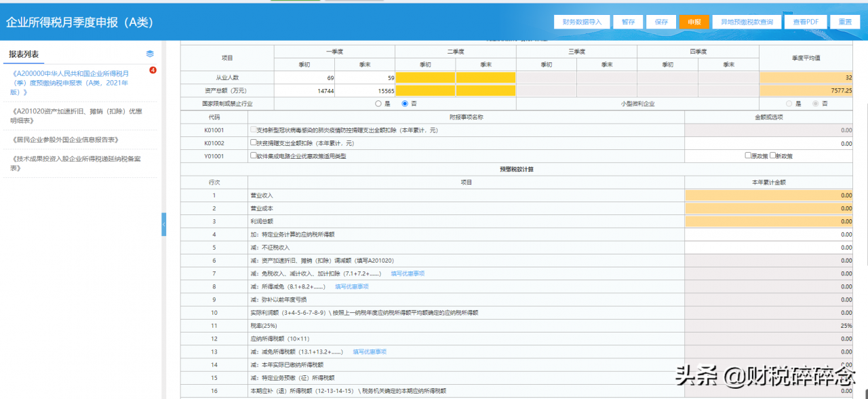Tick the 软件集成电路企业优惠政策适用类型 checkbox
Image resolution: width=868 pixels, height=399 pixels.
254,156
